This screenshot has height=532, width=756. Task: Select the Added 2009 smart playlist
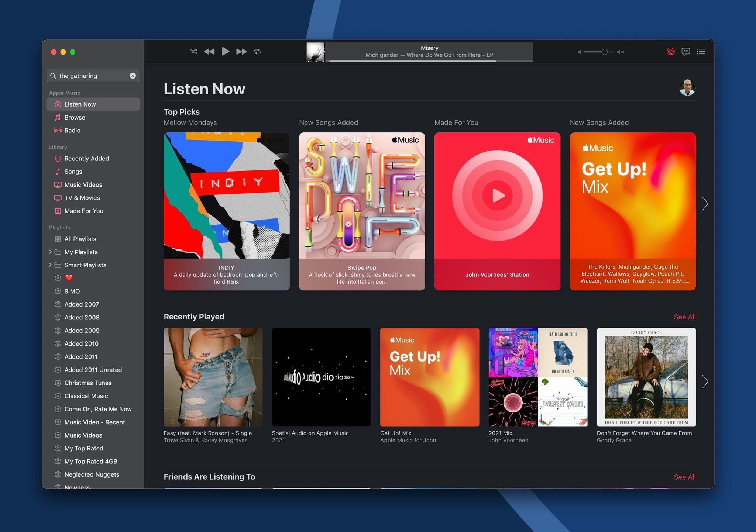[x=93, y=331]
